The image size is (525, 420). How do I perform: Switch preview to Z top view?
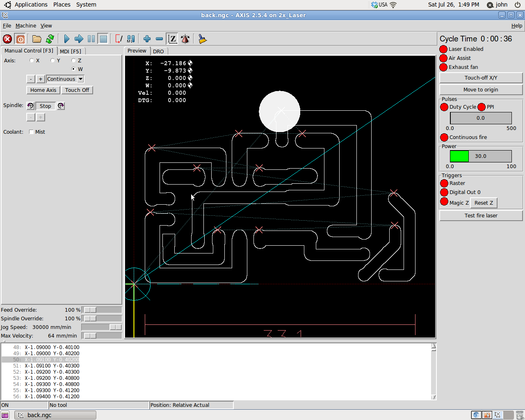click(172, 39)
